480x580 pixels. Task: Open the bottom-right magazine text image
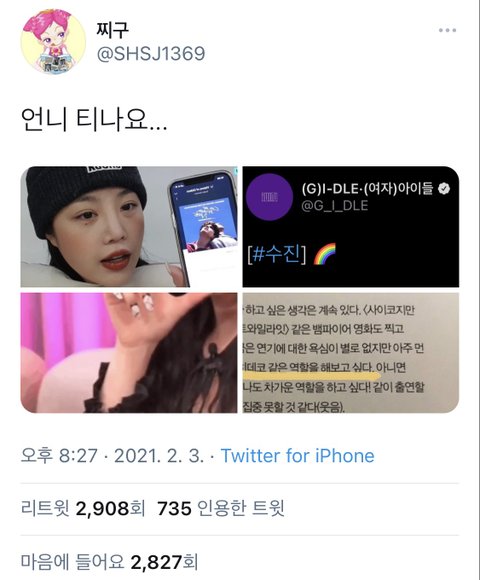point(351,353)
